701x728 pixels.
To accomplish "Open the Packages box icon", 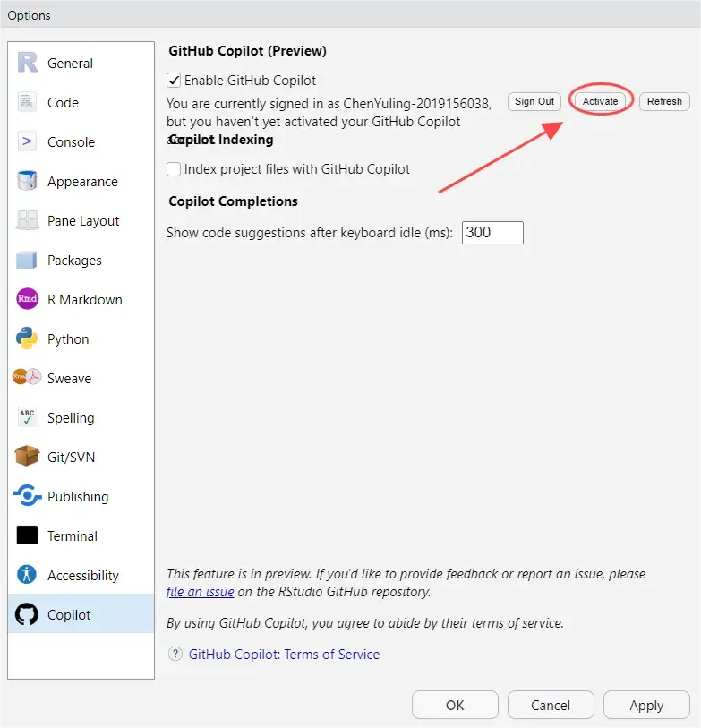I will click(x=28, y=260).
